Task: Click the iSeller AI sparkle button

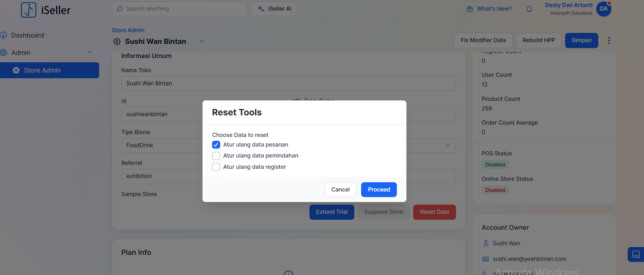Action: tap(274, 9)
